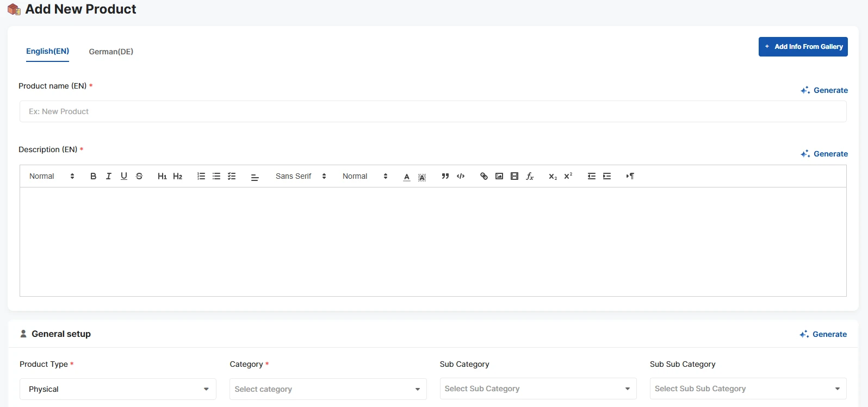Open the Select Sub Category dropdown

(538, 389)
